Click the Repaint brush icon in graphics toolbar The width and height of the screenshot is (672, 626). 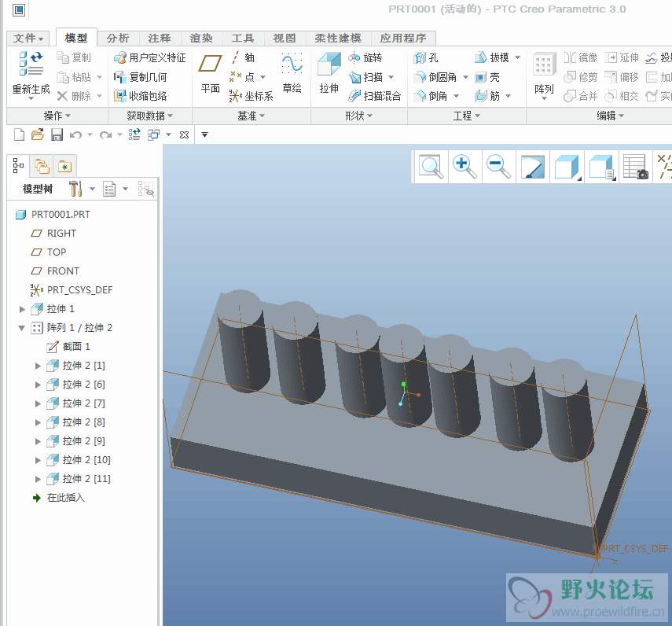[533, 167]
